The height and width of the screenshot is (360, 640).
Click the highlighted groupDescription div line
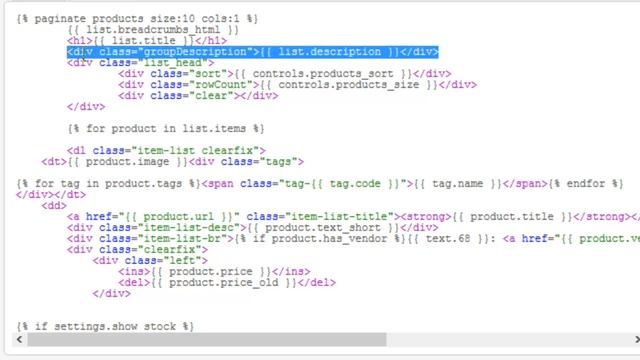[253, 52]
